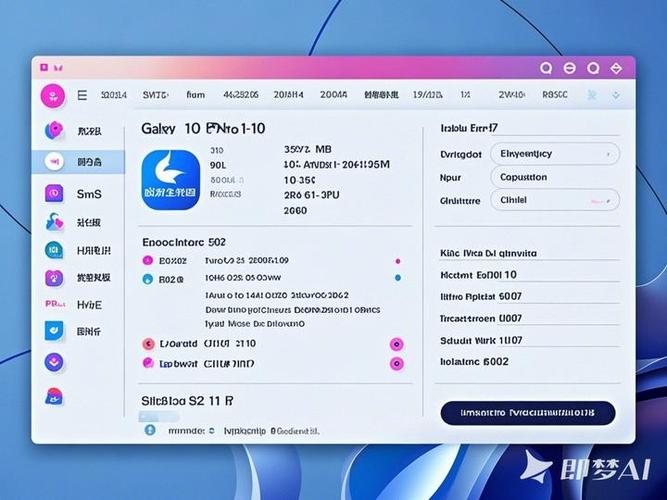
Task: Click the diamond icon in title bar
Action: click(x=616, y=68)
